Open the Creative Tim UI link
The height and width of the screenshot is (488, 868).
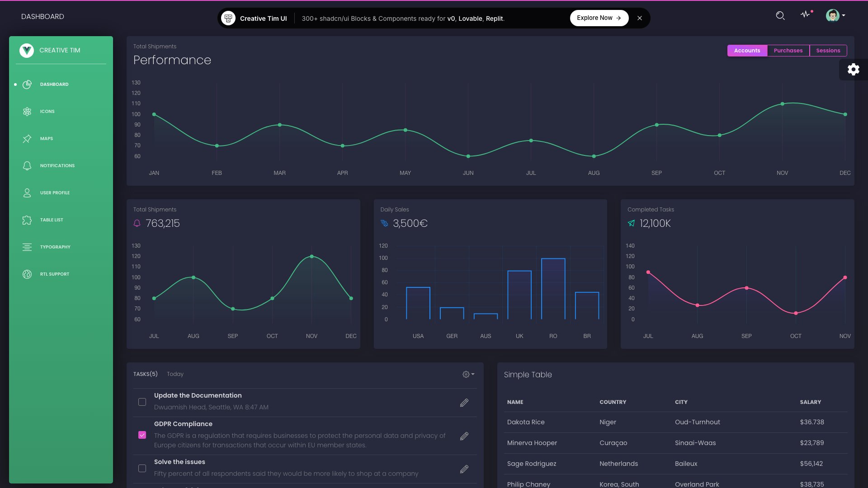tap(264, 19)
